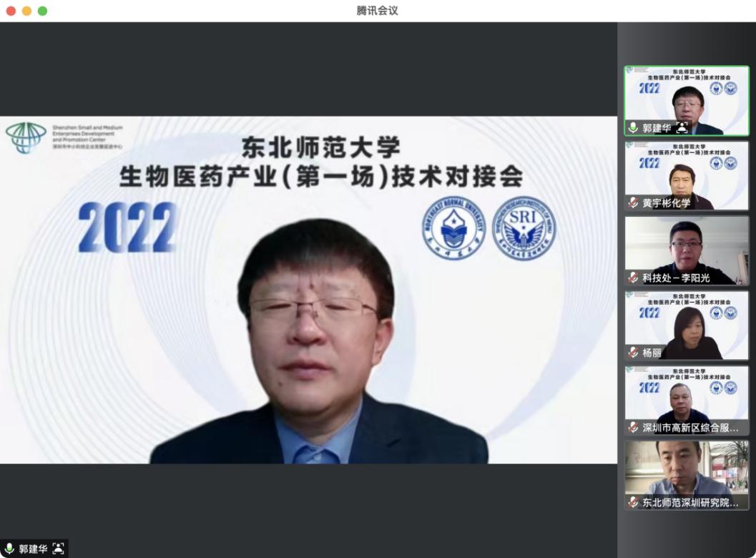
Task: Click the green microphone icon in 郭建华's thumbnail
Action: [633, 128]
